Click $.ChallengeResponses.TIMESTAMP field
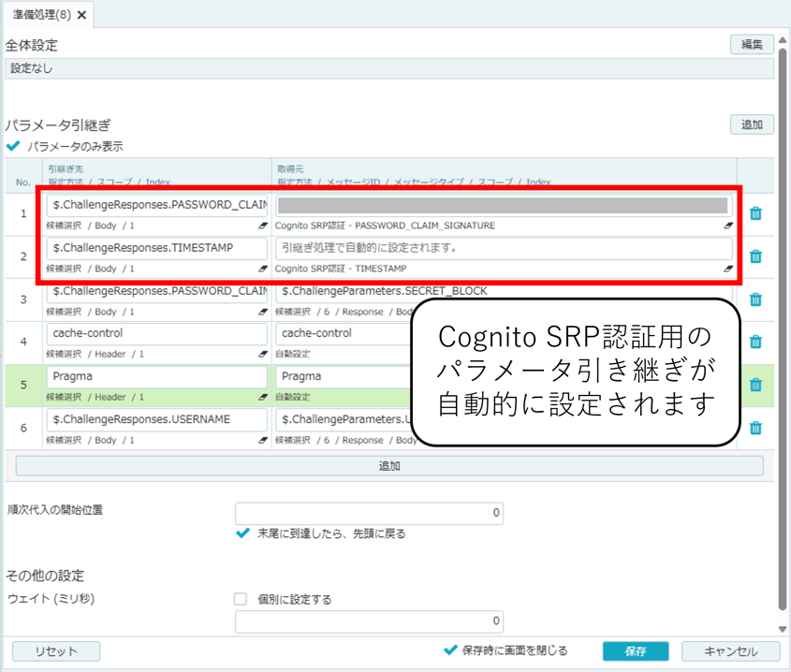This screenshot has height=672, width=791. [157, 248]
